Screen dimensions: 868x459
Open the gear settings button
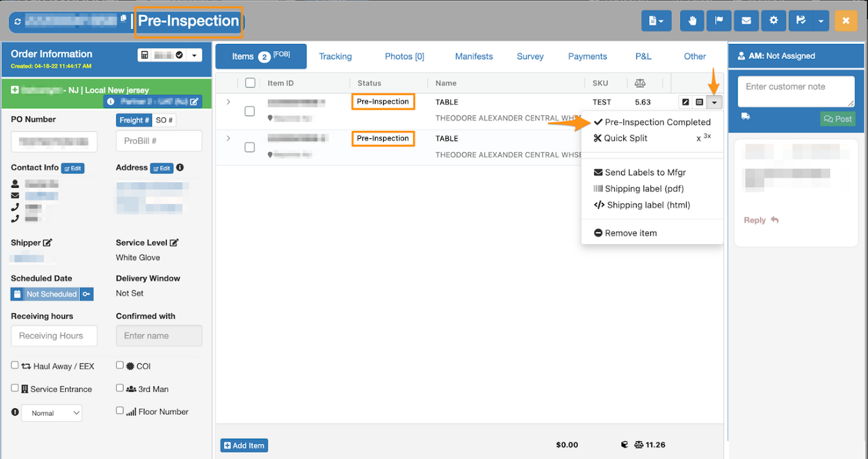point(773,21)
